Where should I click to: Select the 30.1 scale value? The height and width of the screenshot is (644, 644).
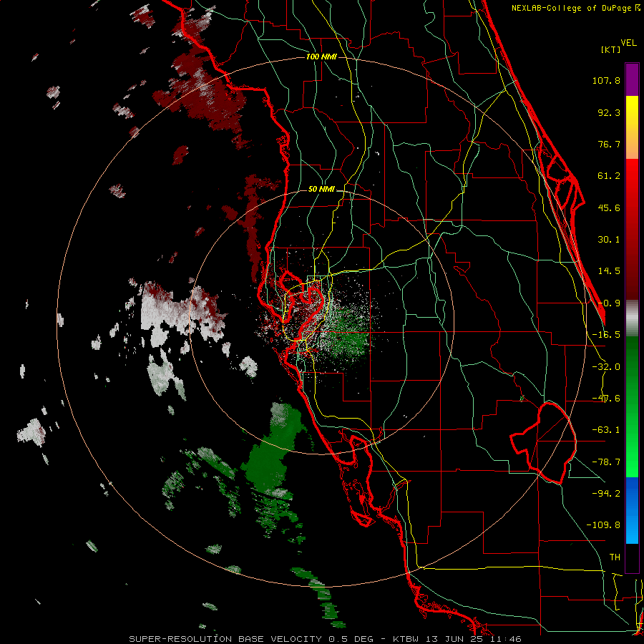(x=609, y=240)
